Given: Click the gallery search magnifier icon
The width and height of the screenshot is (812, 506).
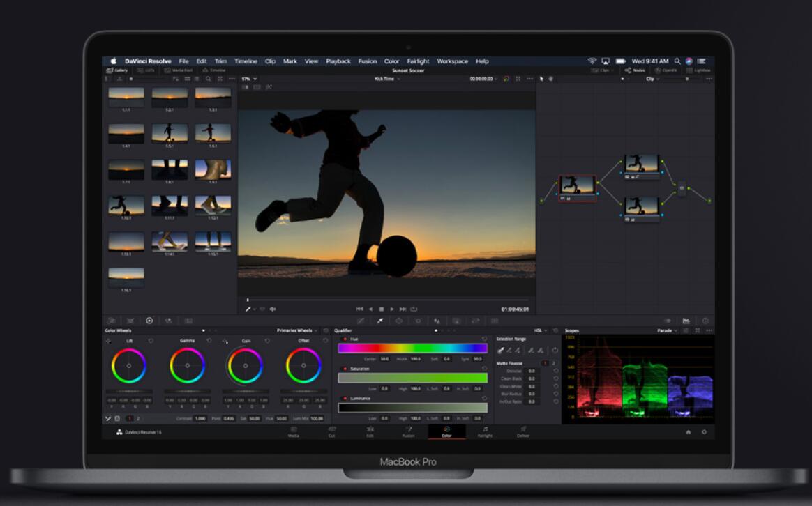Looking at the screenshot, I should (208, 79).
